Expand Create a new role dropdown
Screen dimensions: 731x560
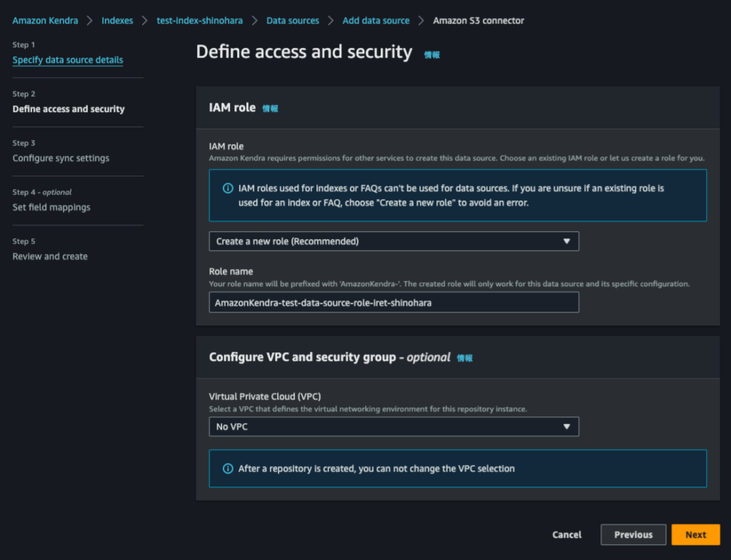pyautogui.click(x=393, y=241)
